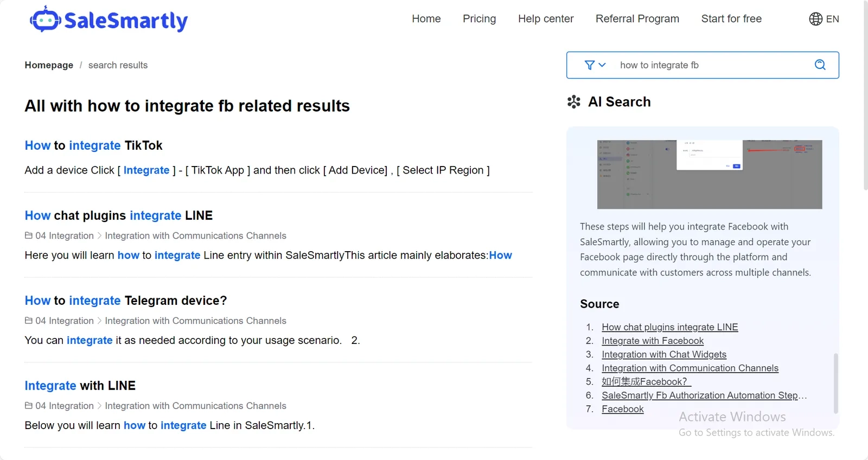Image resolution: width=868 pixels, height=460 pixels.
Task: Click '04 Integration' under Integrate with LINE
Action: click(65, 406)
